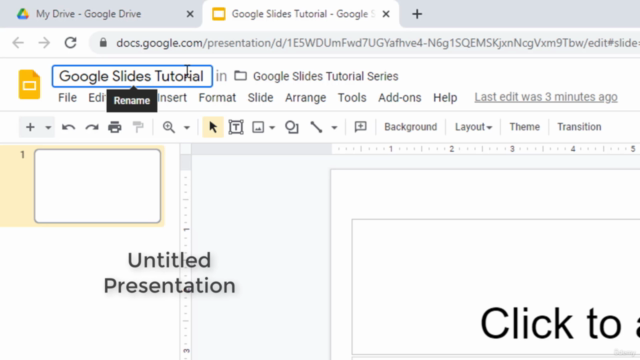Open the Slide menu

tap(260, 98)
